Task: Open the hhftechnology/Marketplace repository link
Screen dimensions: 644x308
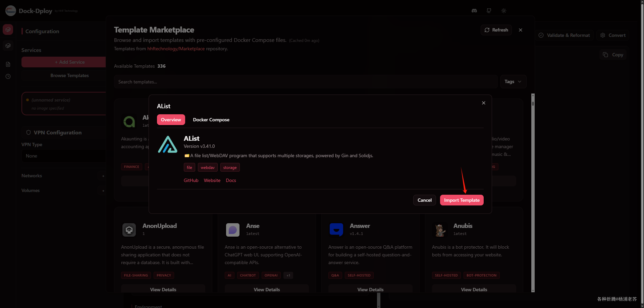Action: coord(176,49)
